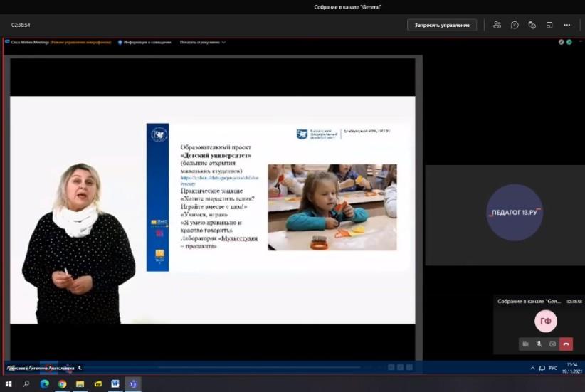Image resolution: width=585 pixels, height=392 pixels.
Task: Toggle the microphone mute in the mini call window
Action: (539, 344)
